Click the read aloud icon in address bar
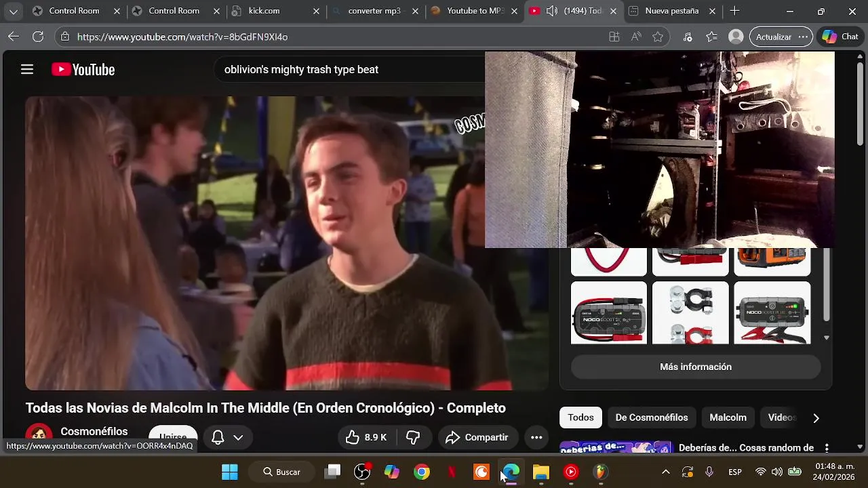Screen dimensions: 868x488 [636, 37]
